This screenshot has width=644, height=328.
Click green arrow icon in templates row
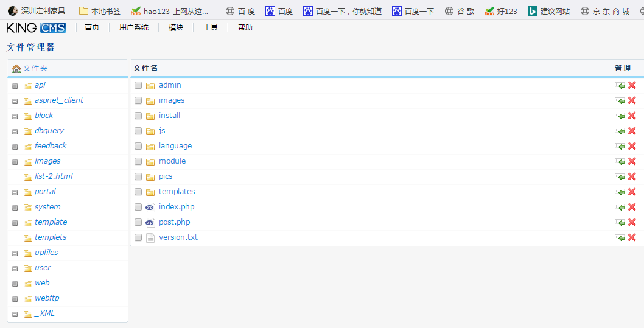pos(620,192)
